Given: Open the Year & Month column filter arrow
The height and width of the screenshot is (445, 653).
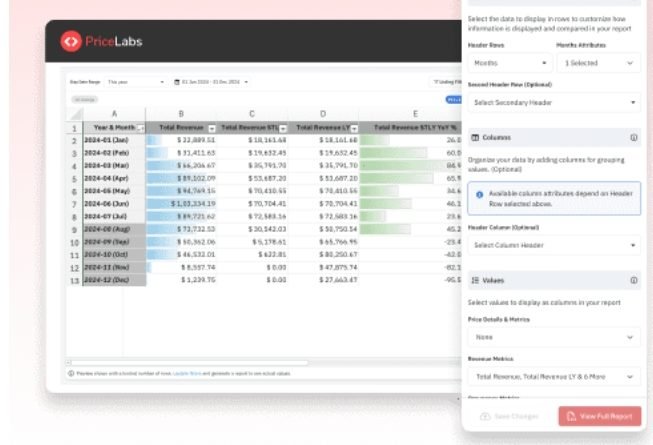Looking at the screenshot, I should pos(140,129).
